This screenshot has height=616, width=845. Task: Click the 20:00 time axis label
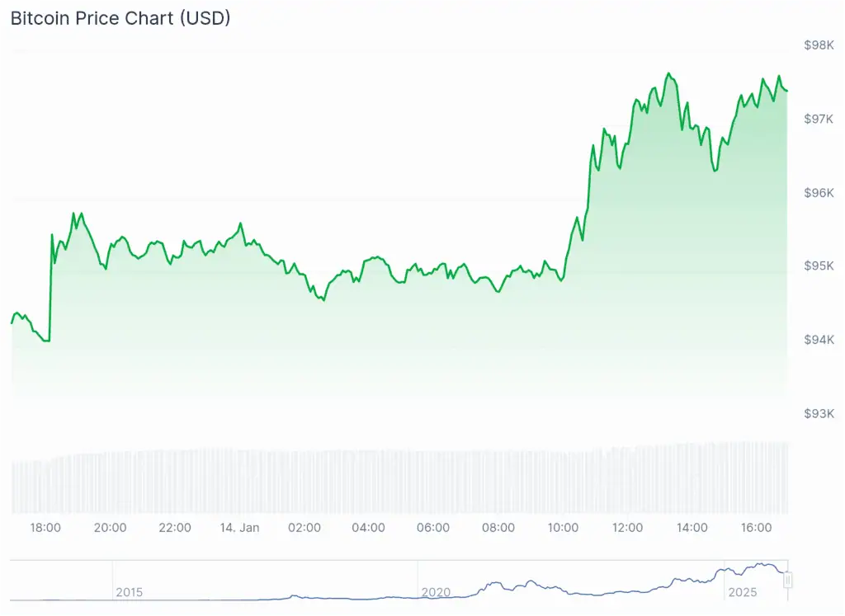click(110, 528)
